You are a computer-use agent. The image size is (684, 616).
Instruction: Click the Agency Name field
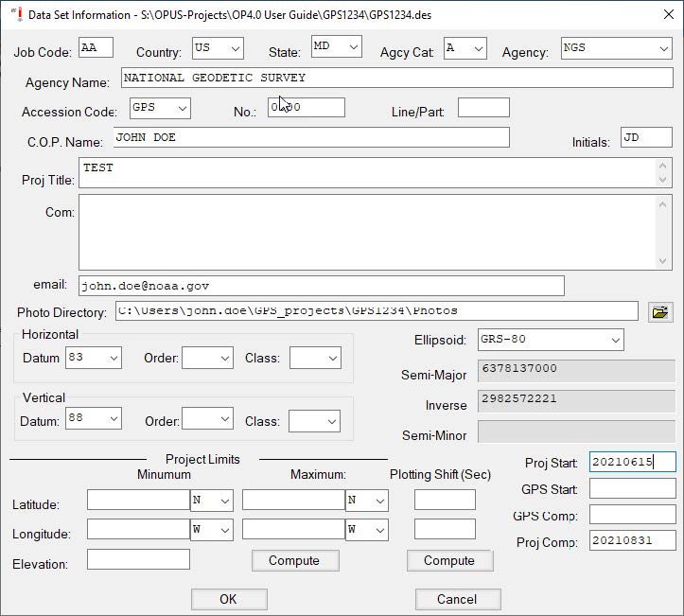pos(397,78)
